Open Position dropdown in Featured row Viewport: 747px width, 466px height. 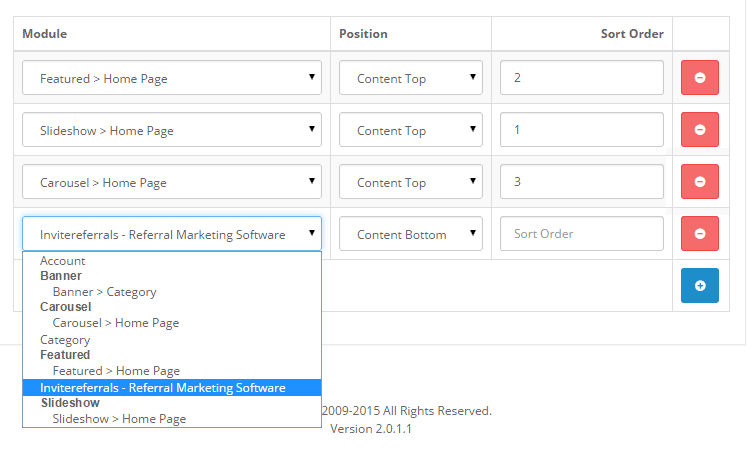point(411,78)
